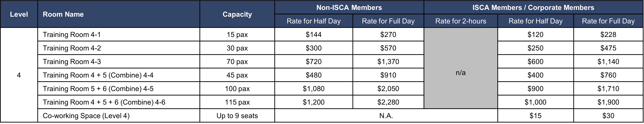Click the Training Room 4-1 cell
This screenshot has height=124, width=644.
119,35
